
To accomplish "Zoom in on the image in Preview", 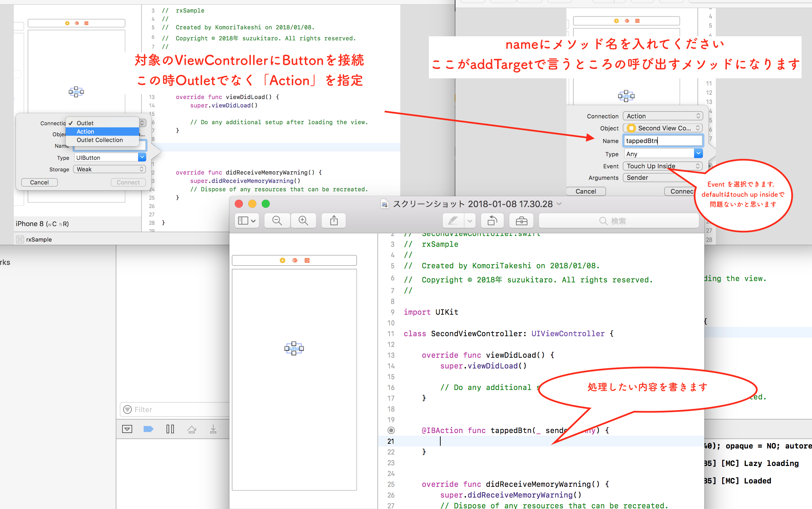I will (x=303, y=221).
